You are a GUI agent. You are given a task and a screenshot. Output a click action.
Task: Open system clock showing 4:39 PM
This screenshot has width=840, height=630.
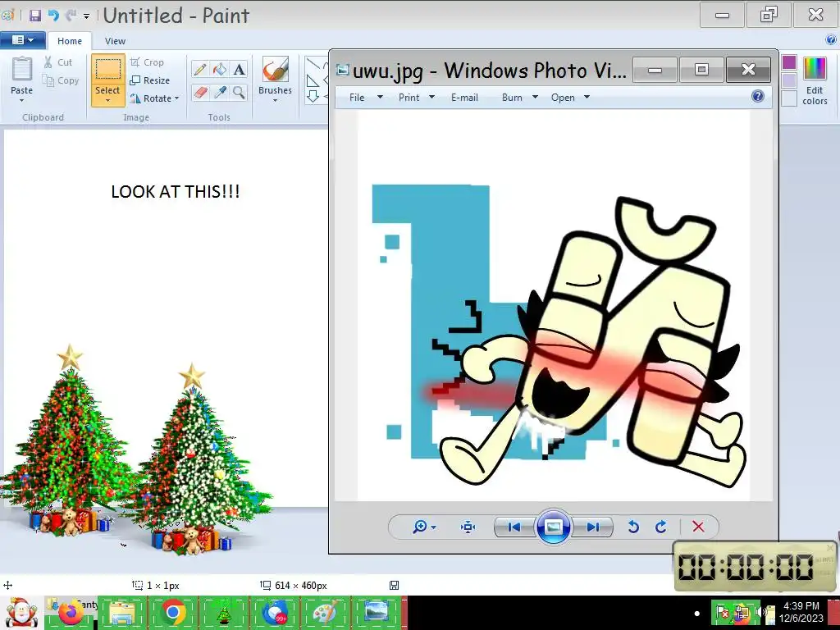(x=801, y=612)
